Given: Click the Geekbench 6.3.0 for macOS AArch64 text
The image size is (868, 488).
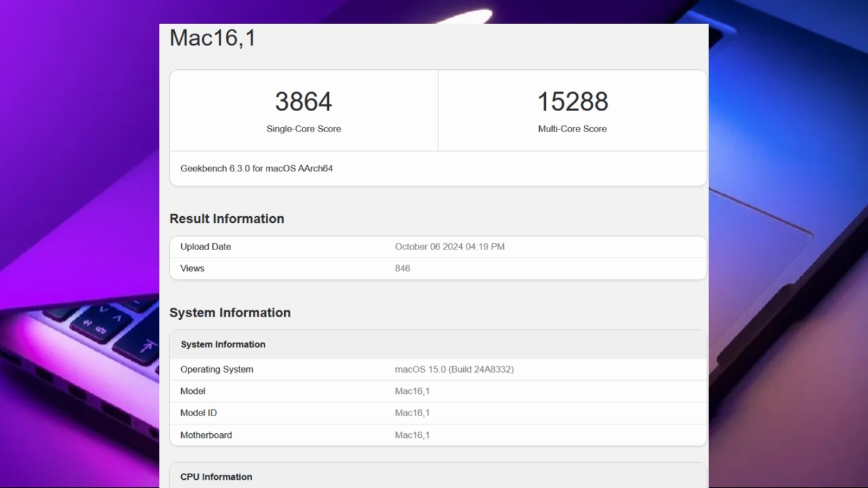Looking at the screenshot, I should tap(256, 168).
